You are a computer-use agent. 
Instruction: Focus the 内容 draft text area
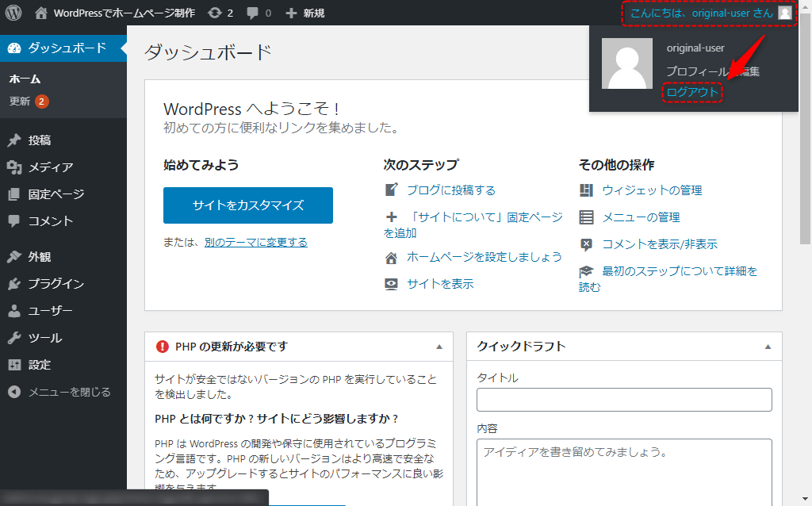(624, 473)
